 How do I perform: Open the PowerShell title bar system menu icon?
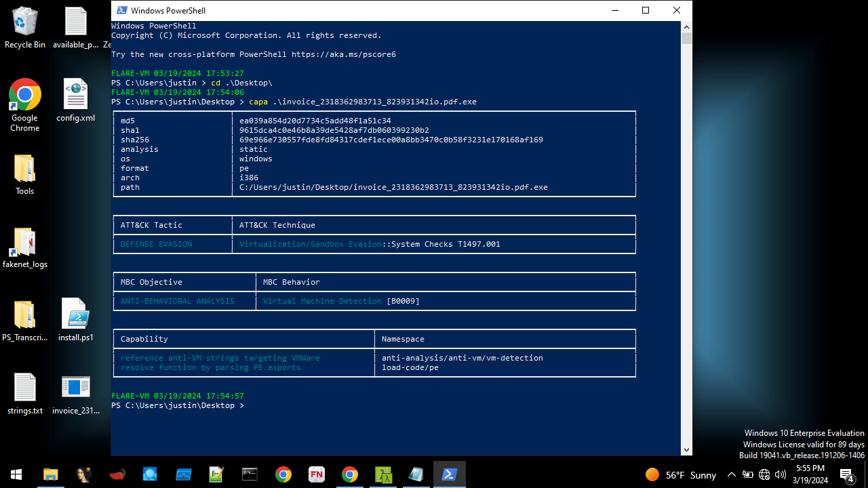[x=122, y=10]
